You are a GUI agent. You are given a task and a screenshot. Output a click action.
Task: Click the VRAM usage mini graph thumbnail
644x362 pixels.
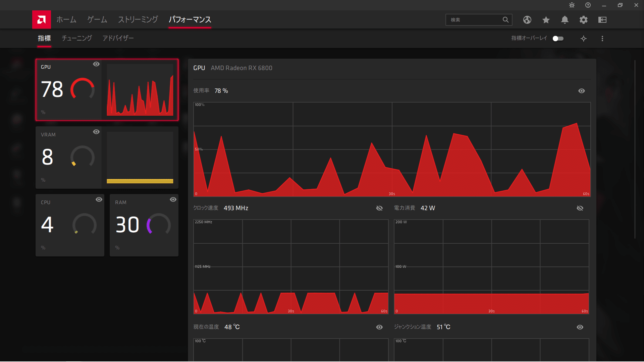140,158
